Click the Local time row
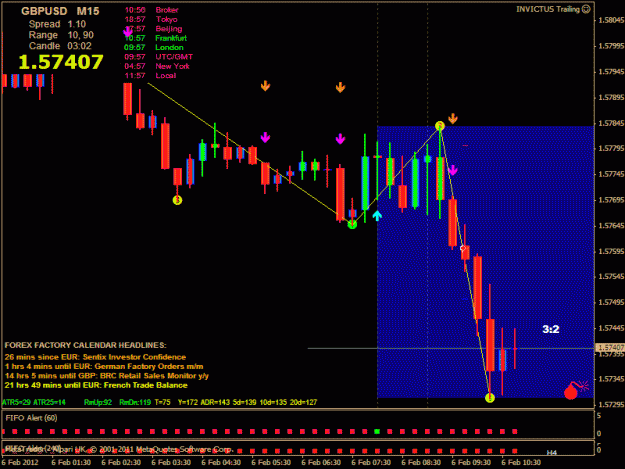Image resolution: width=625 pixels, height=469 pixels. (x=150, y=75)
